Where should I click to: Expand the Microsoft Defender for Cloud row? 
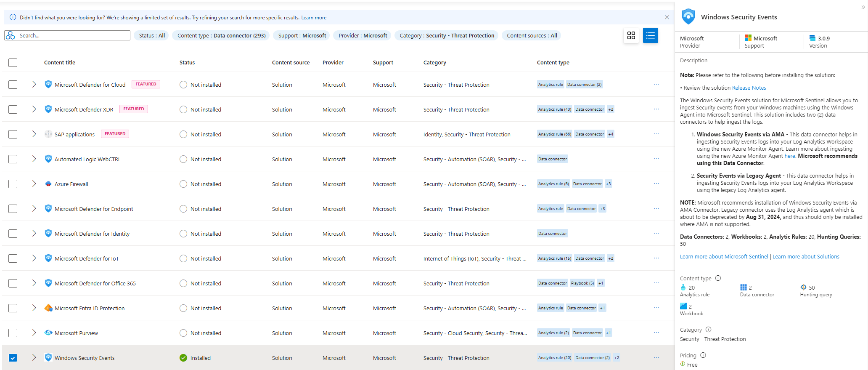pos(34,85)
